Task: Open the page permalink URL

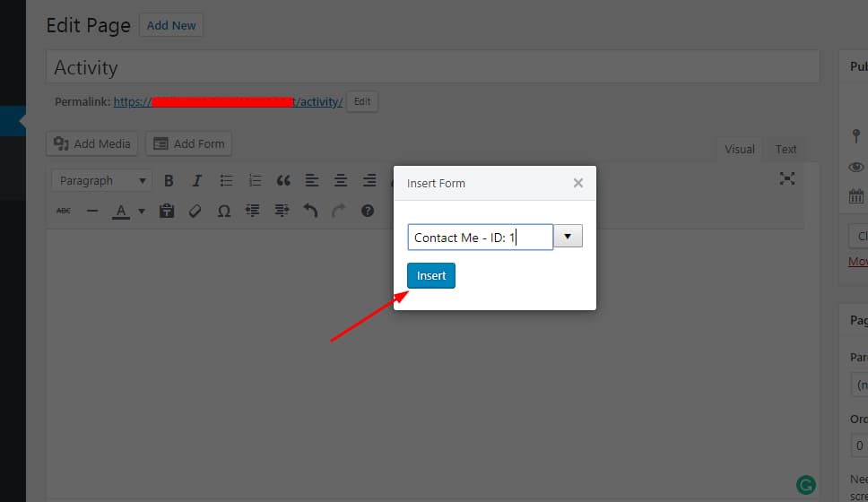Action: (x=228, y=101)
